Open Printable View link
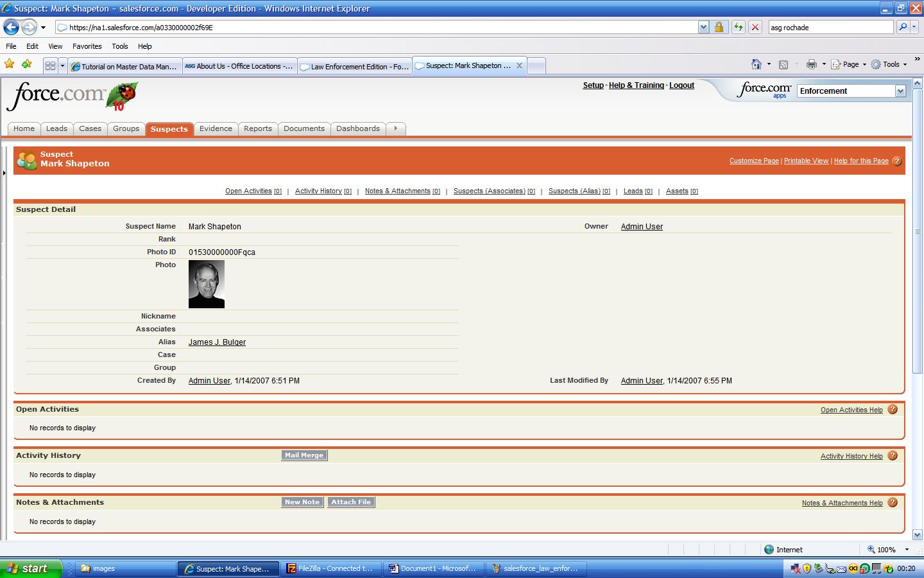Image resolution: width=924 pixels, height=578 pixels. [x=806, y=161]
